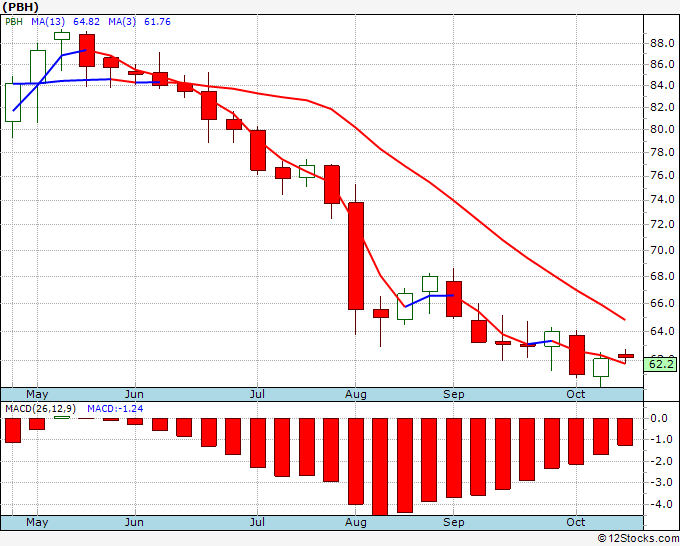Click the 86.0 price axis label
Viewport: 680px width, 546px height.
662,64
